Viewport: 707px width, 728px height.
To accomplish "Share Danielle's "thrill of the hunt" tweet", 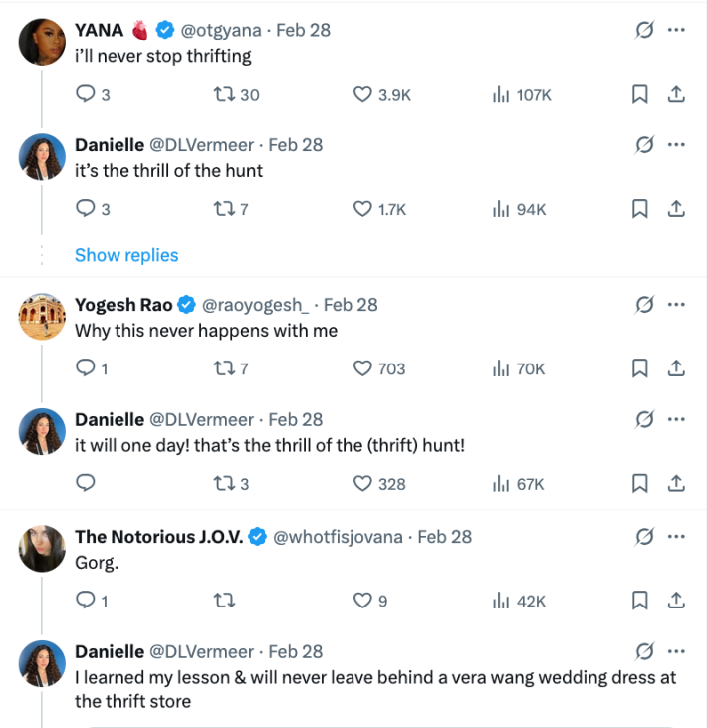I will tap(675, 209).
